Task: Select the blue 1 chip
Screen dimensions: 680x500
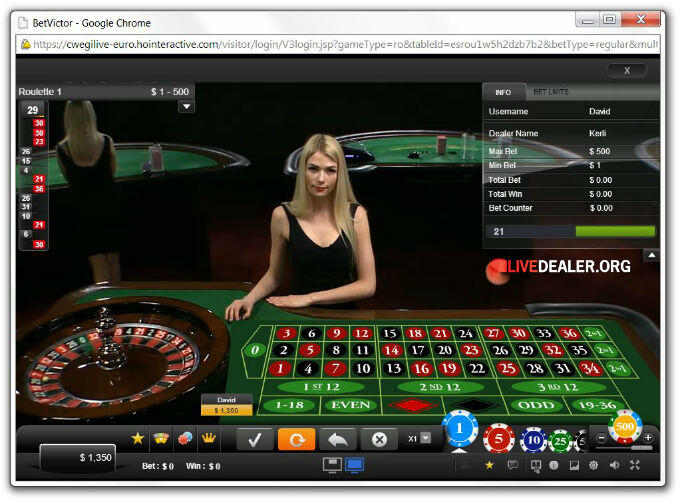Action: [x=459, y=429]
